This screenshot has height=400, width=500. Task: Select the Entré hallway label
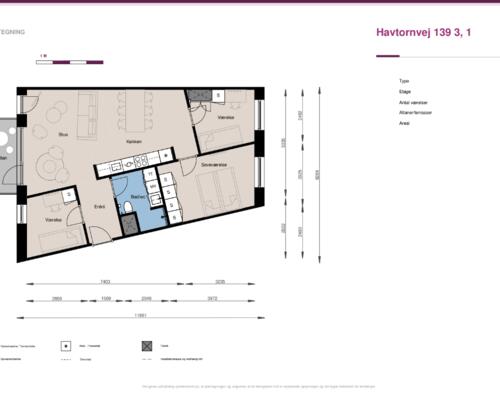[100, 207]
